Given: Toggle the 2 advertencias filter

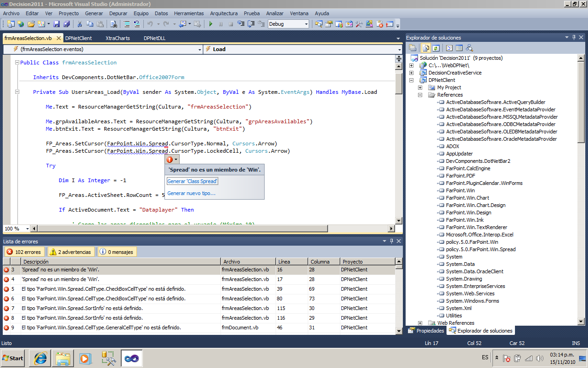Looking at the screenshot, I should point(71,252).
